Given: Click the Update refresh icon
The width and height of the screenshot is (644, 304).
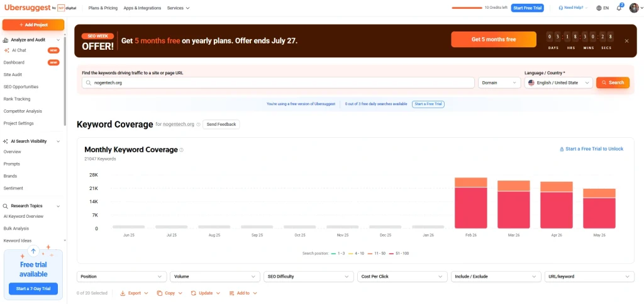Looking at the screenshot, I should 194,293.
